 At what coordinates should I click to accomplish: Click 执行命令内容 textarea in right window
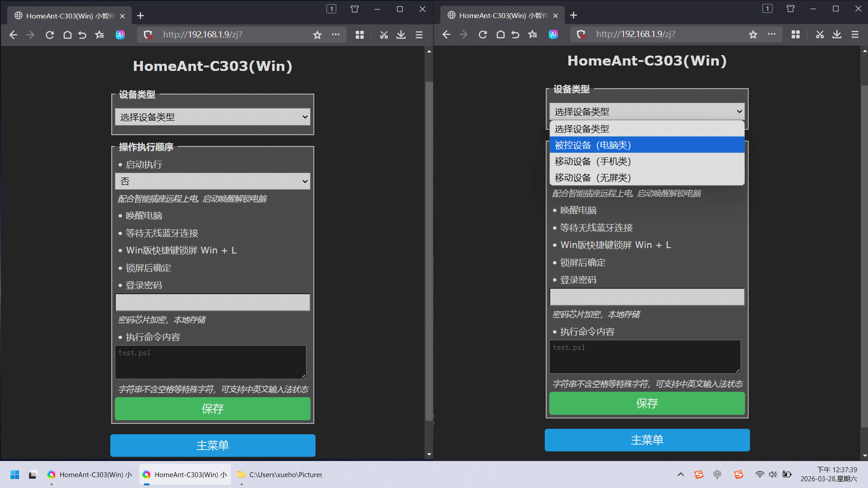[644, 356]
